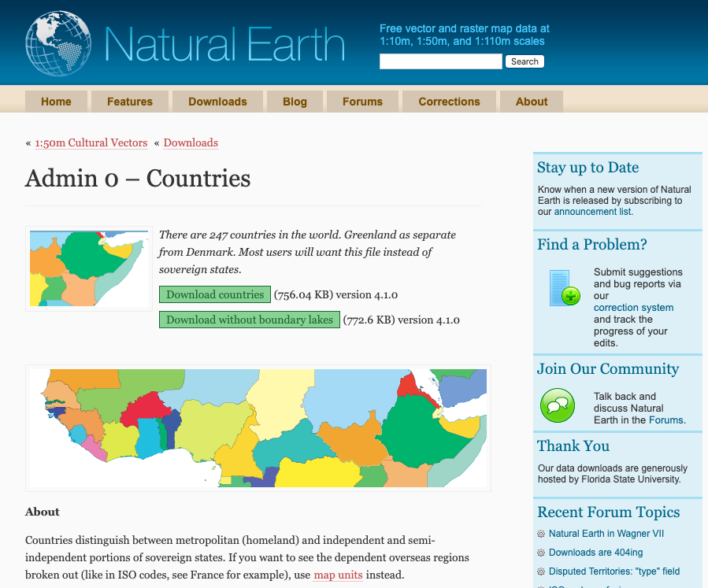Click the bold About subheading

(43, 512)
